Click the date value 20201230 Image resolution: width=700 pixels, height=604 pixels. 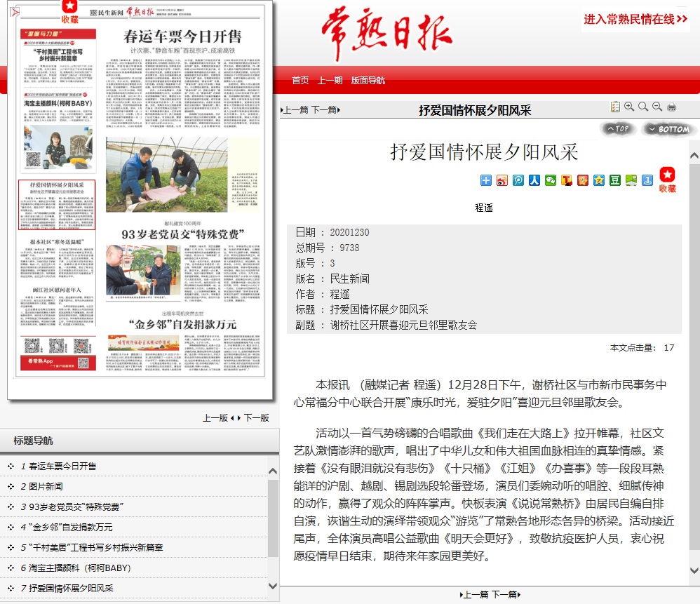point(349,232)
